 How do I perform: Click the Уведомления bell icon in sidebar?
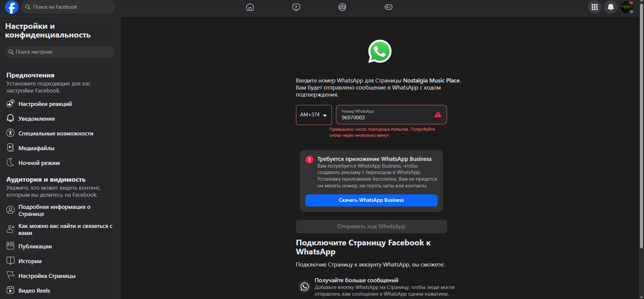(10, 118)
